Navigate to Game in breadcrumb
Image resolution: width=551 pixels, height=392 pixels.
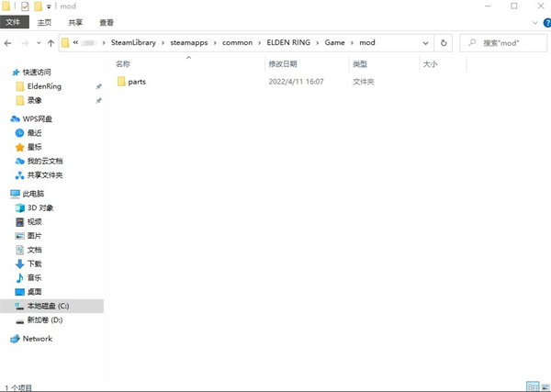(334, 42)
